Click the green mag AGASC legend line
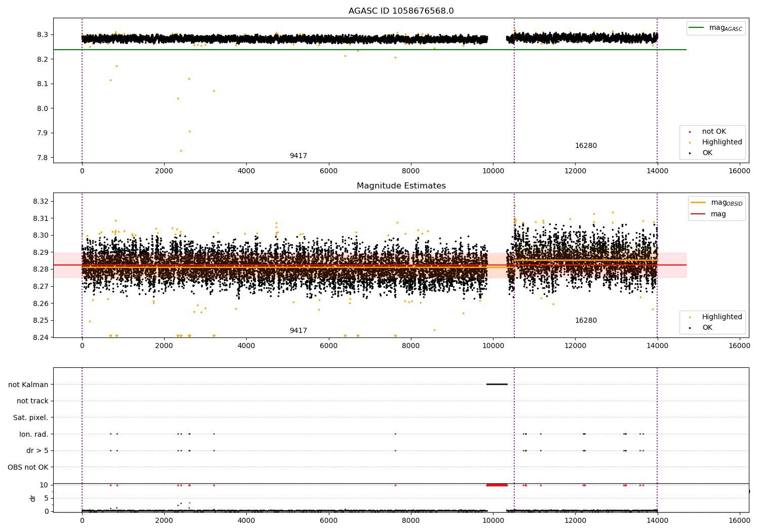 point(697,28)
